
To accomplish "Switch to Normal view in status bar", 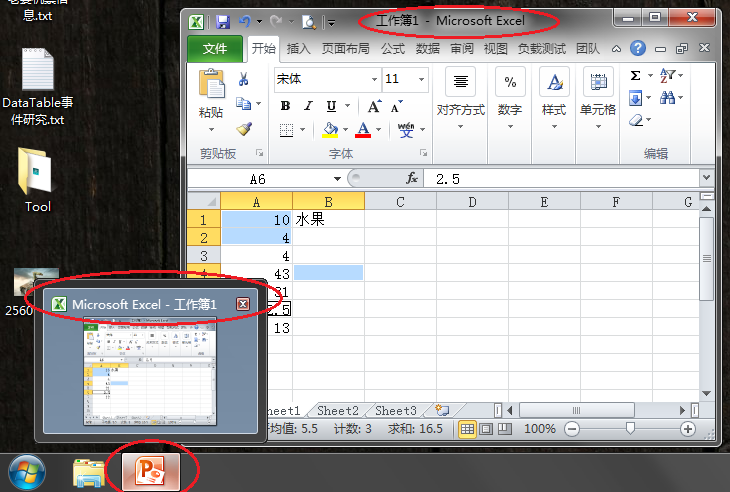I will pyautogui.click(x=467, y=429).
